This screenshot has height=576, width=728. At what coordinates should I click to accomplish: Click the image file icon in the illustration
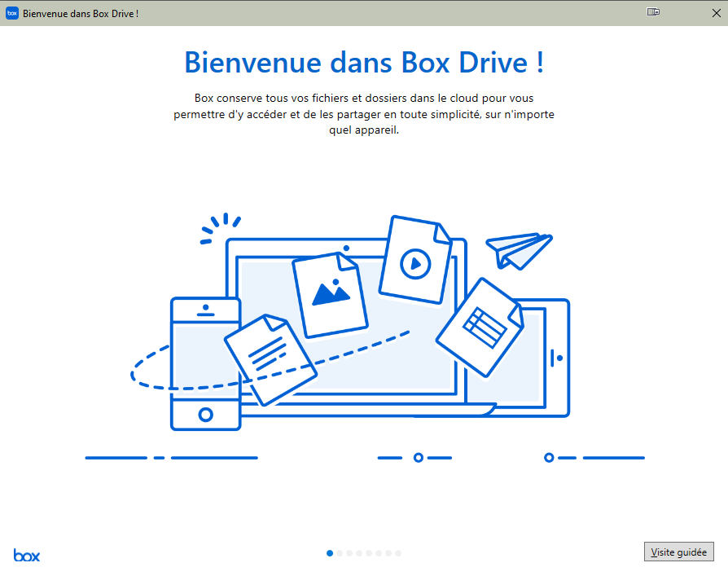328,293
